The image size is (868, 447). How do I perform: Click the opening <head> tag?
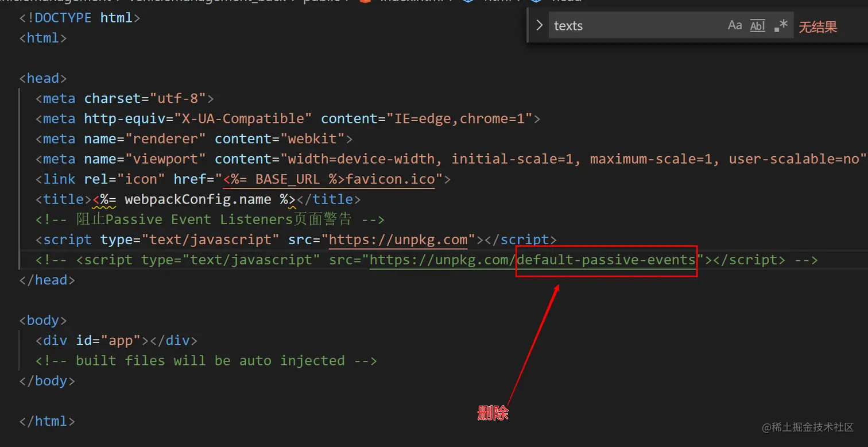click(x=43, y=78)
